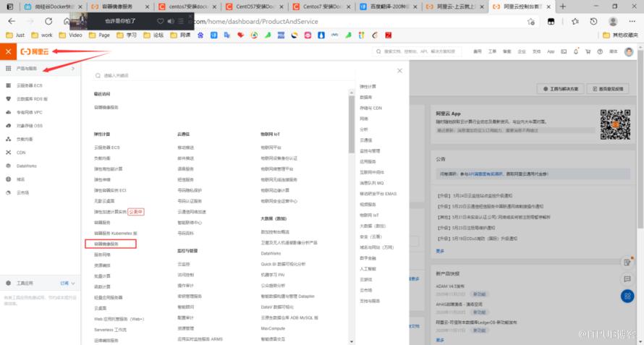
Task: Jump to the 消息队列 MQ category
Action: (x=371, y=183)
